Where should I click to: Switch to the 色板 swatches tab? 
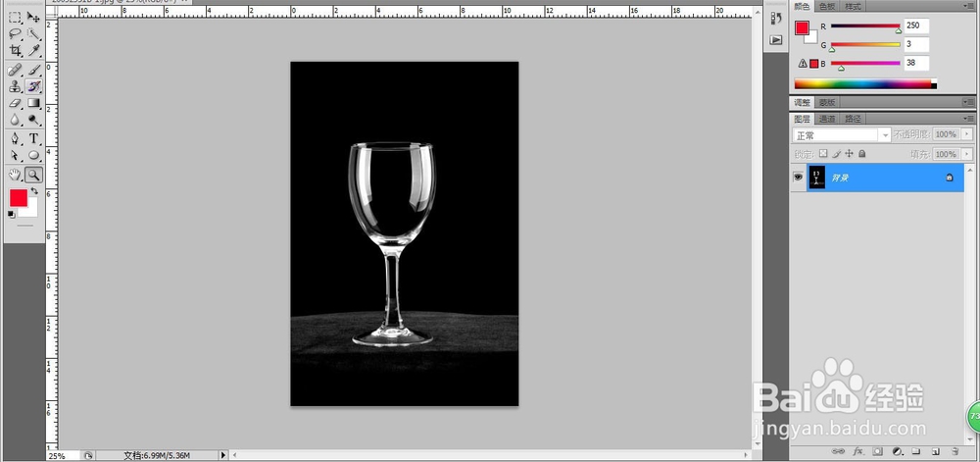coord(827,6)
